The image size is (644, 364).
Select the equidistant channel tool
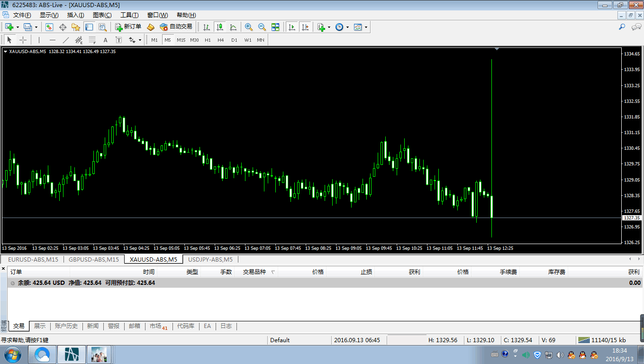pos(79,40)
